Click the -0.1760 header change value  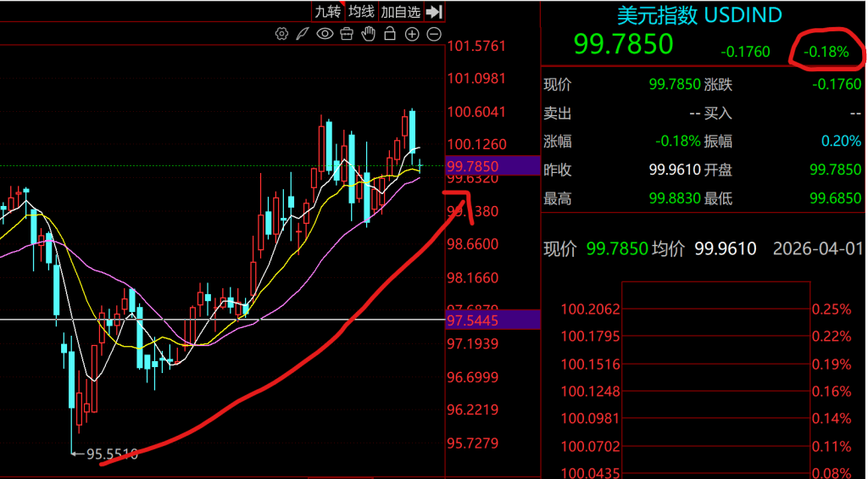pos(745,52)
